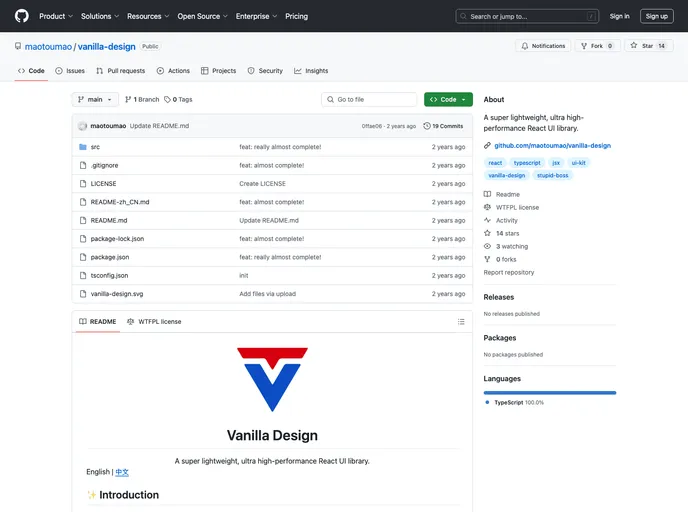Open the Readme link in About

click(502, 194)
